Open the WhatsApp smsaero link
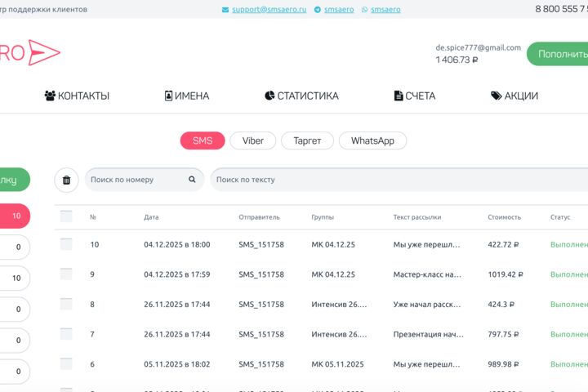The image size is (588, 392). [385, 10]
